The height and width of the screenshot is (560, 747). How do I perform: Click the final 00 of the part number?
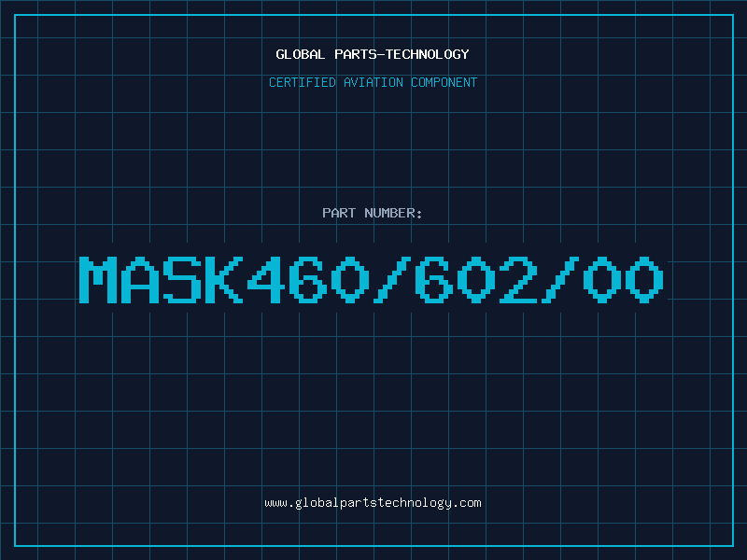click(624, 280)
